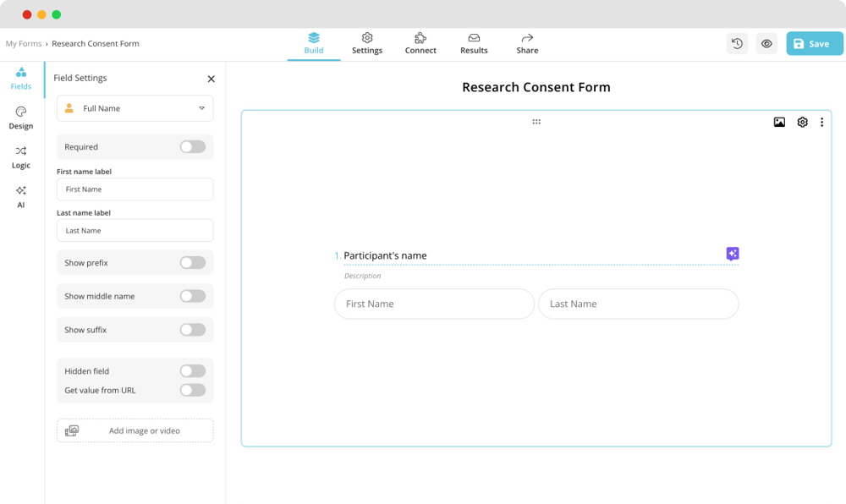Open the three-dot more options menu
The height and width of the screenshot is (504, 846).
tap(821, 123)
